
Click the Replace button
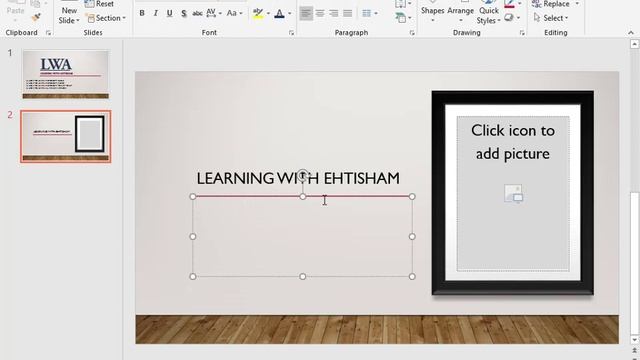coord(551,4)
